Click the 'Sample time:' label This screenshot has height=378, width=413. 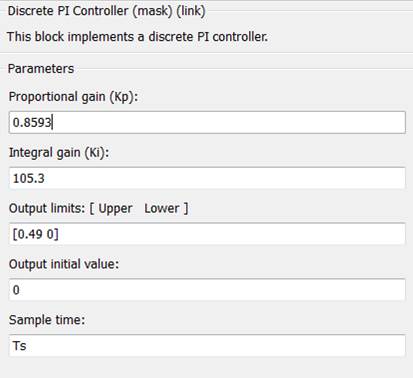(47, 320)
